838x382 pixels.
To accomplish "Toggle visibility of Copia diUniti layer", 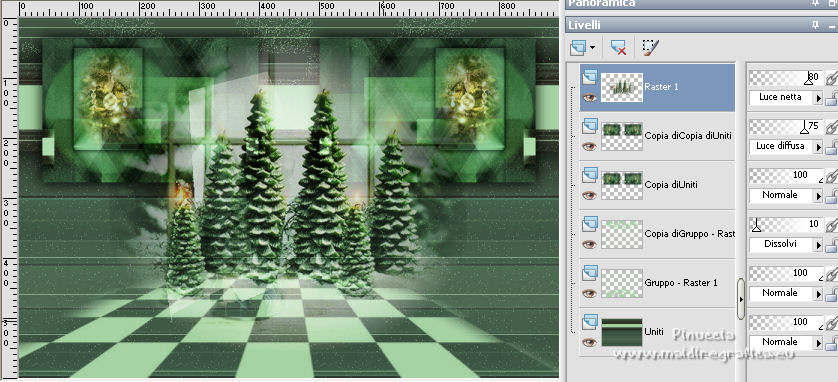I will click(589, 196).
